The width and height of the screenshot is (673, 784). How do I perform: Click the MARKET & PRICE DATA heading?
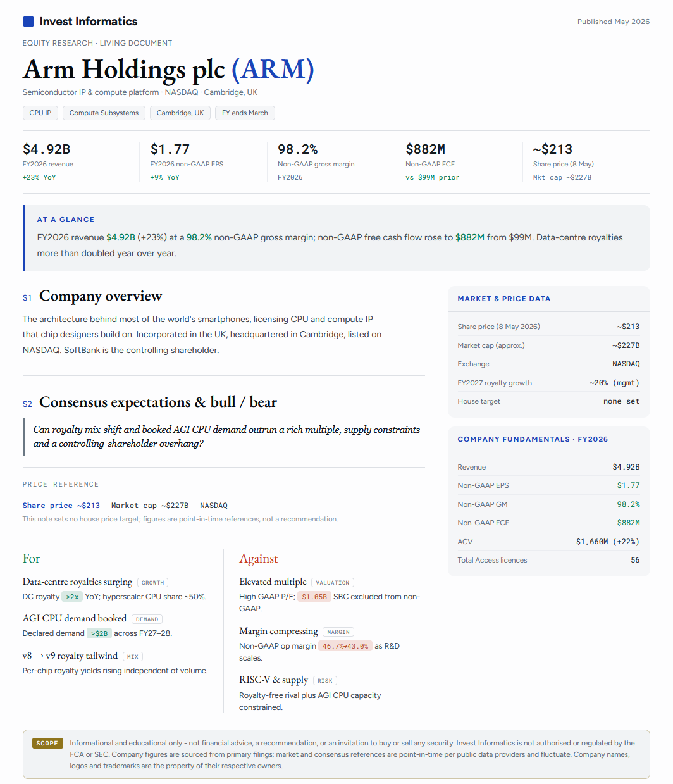click(503, 299)
